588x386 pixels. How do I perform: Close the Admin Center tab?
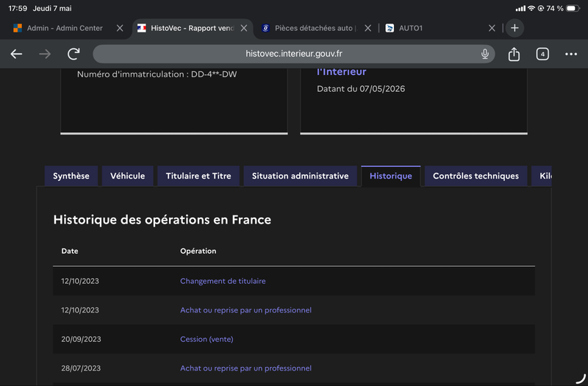pos(120,28)
